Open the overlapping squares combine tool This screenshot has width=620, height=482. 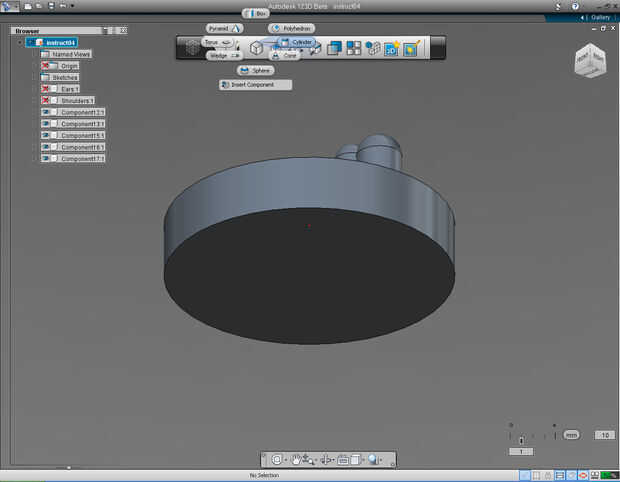coord(334,48)
